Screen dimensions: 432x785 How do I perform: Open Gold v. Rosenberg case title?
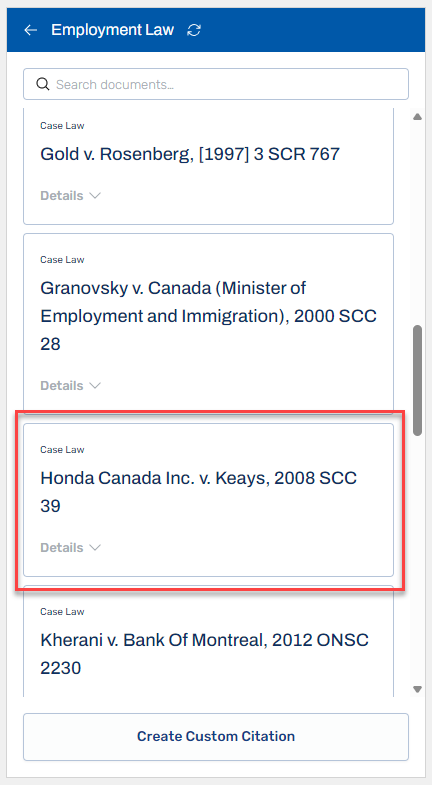[x=190, y=154]
